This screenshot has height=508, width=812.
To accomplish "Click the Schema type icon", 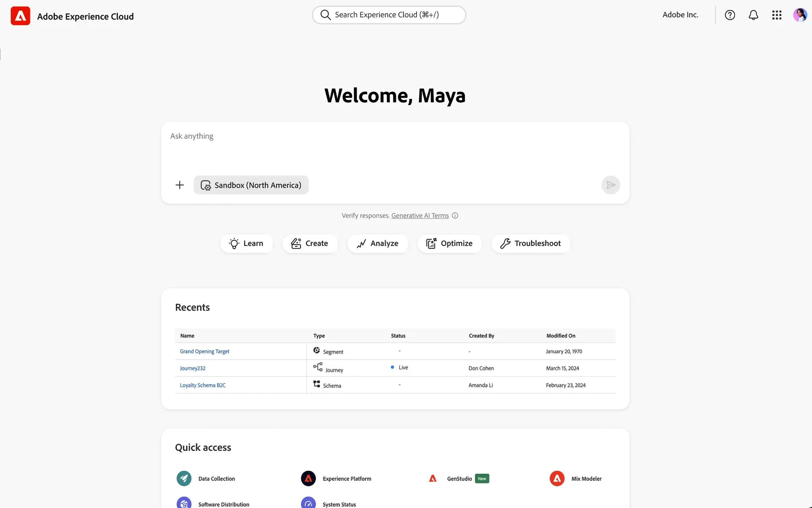I will point(316,384).
